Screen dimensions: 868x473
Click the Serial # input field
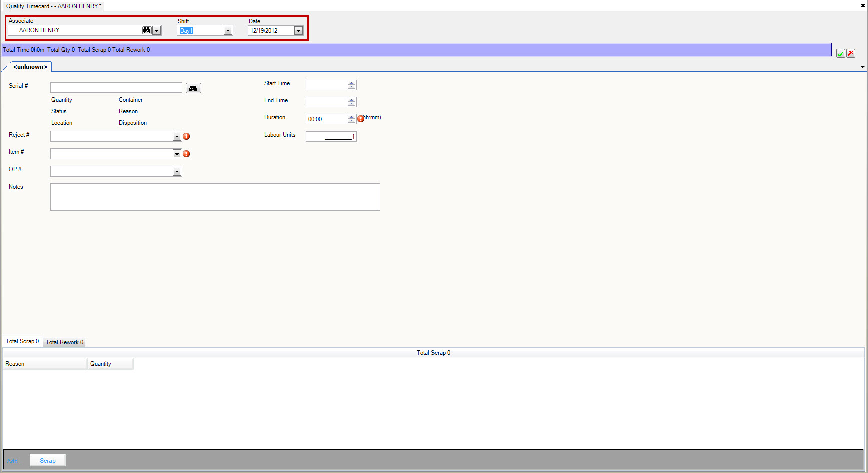click(116, 88)
